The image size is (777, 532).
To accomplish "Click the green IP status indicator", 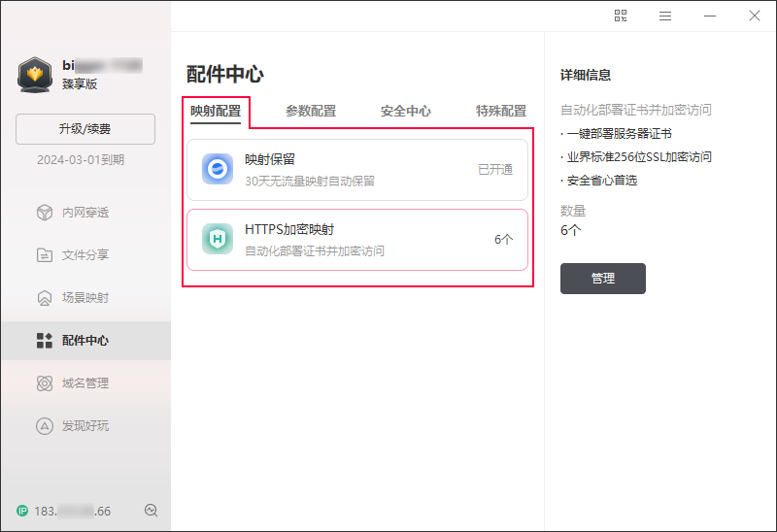I will 22,511.
